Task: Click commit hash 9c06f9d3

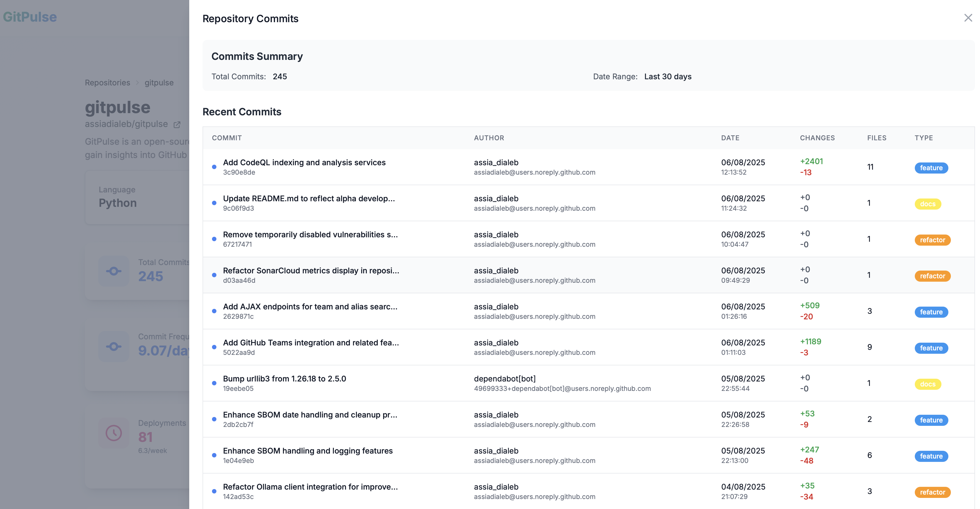Action: click(x=238, y=208)
